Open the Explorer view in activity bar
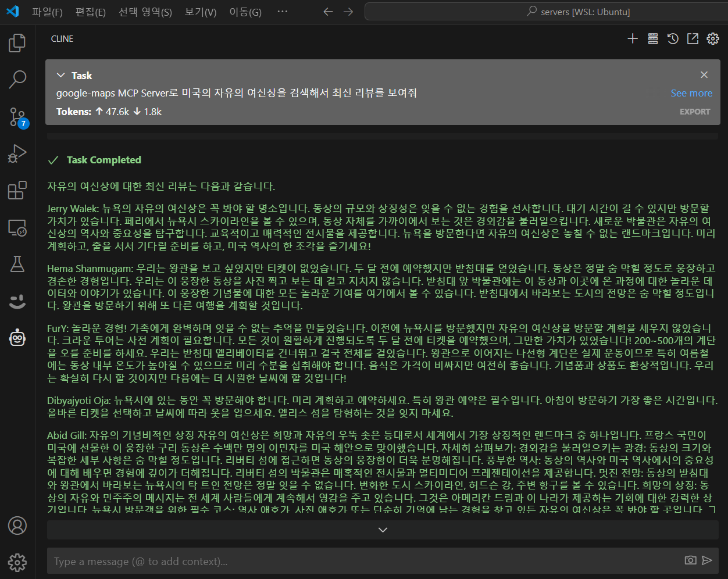This screenshot has height=579, width=728. pos(17,43)
